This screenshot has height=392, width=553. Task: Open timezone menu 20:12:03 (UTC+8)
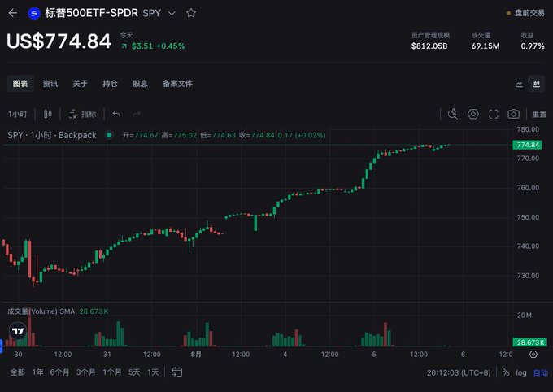click(459, 372)
